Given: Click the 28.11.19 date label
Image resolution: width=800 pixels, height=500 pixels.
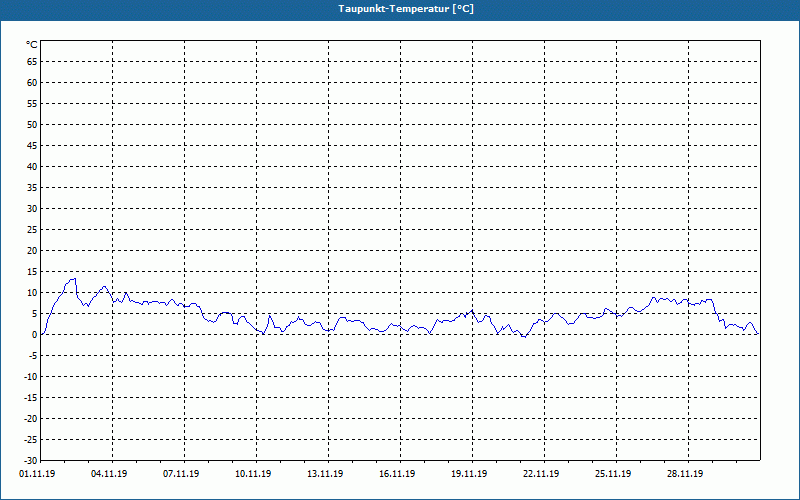Looking at the screenshot, I should pyautogui.click(x=685, y=474).
